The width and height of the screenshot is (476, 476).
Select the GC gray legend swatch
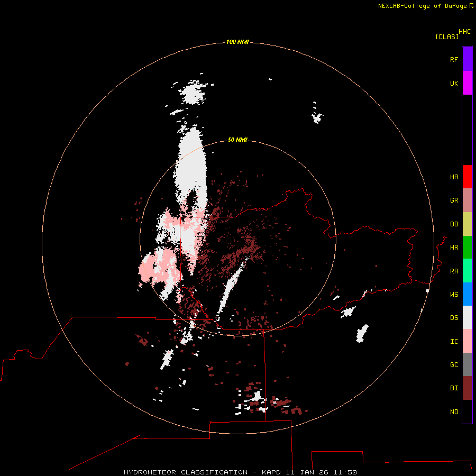tap(467, 364)
